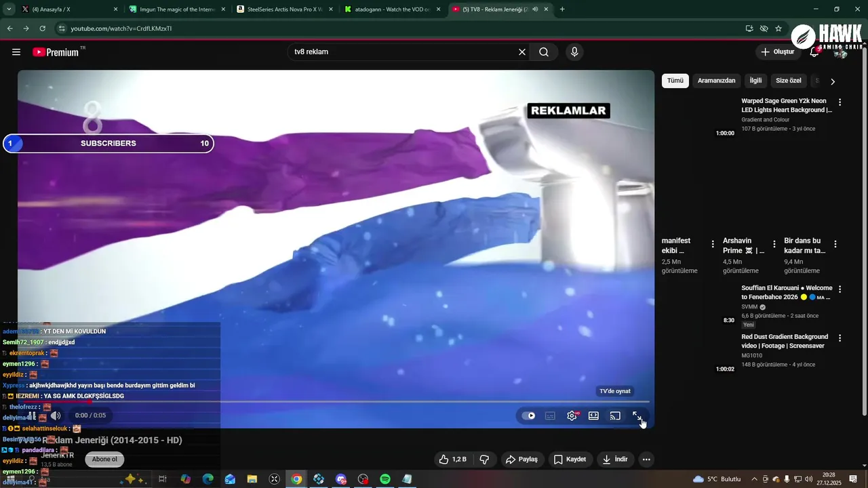Start voice search with the microphone
This screenshot has height=488, width=868.
(574, 52)
